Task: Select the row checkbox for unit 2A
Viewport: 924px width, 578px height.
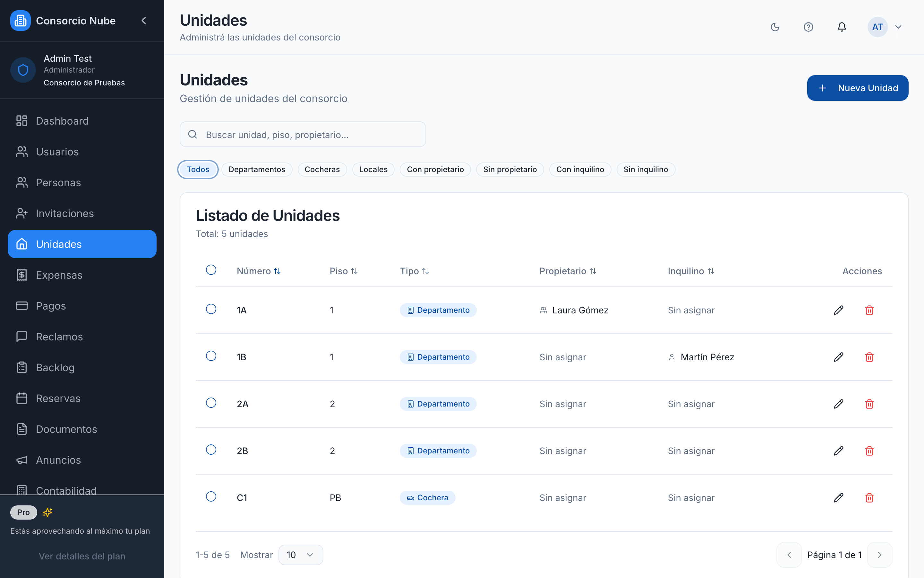Action: pos(211,403)
